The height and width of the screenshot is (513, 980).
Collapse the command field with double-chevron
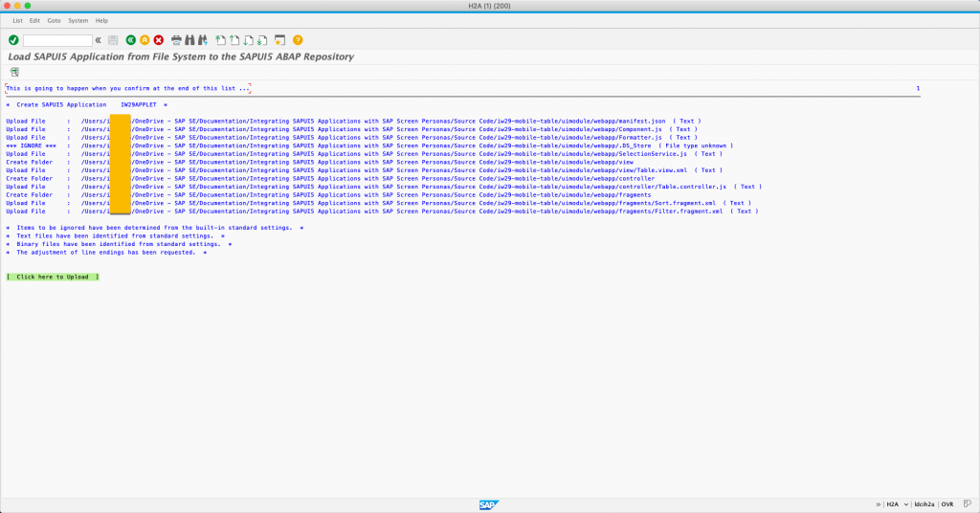coord(99,40)
